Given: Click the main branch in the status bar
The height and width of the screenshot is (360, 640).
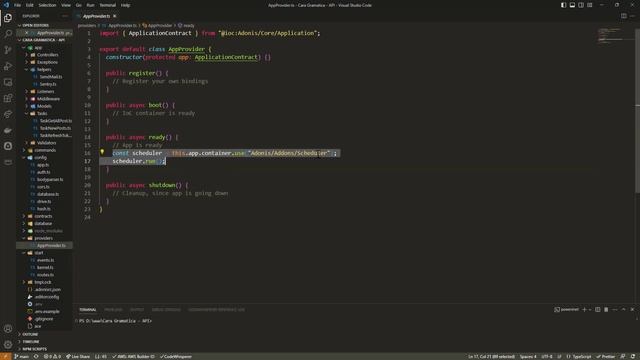Looking at the screenshot, I should pos(22,356).
